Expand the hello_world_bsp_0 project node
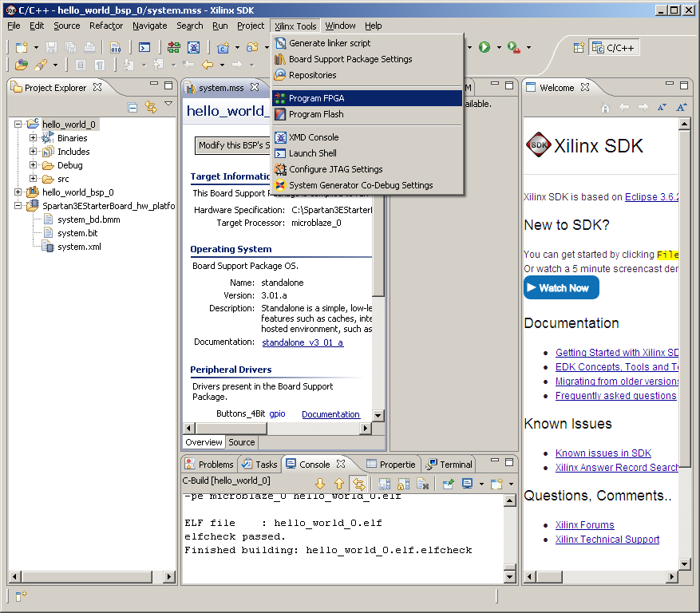The height and width of the screenshot is (613, 700). 18,192
